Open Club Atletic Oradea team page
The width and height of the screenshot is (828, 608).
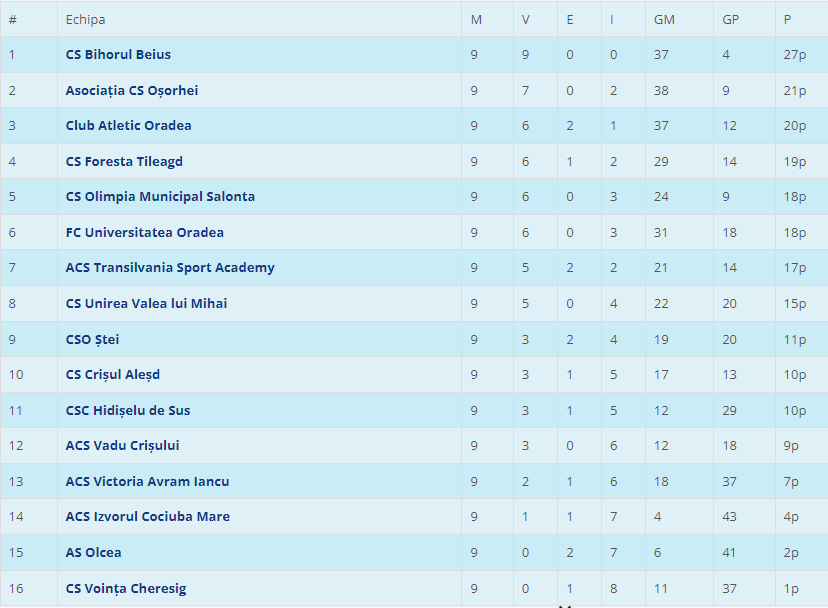(128, 125)
